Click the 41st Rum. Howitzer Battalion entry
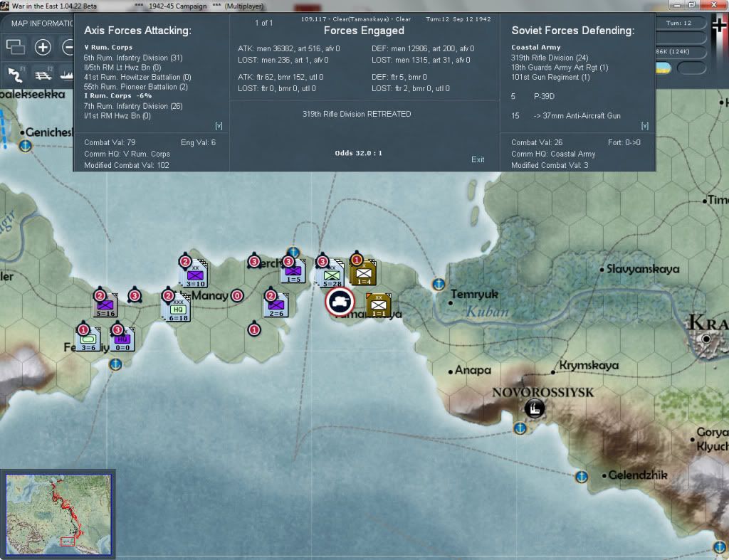The height and width of the screenshot is (560, 729). (137, 77)
